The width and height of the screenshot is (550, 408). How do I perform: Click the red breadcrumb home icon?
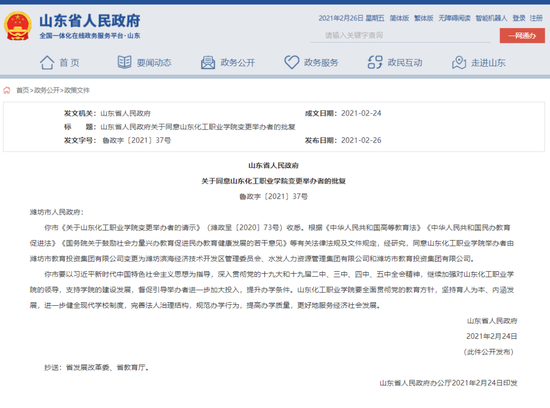(x=7, y=90)
